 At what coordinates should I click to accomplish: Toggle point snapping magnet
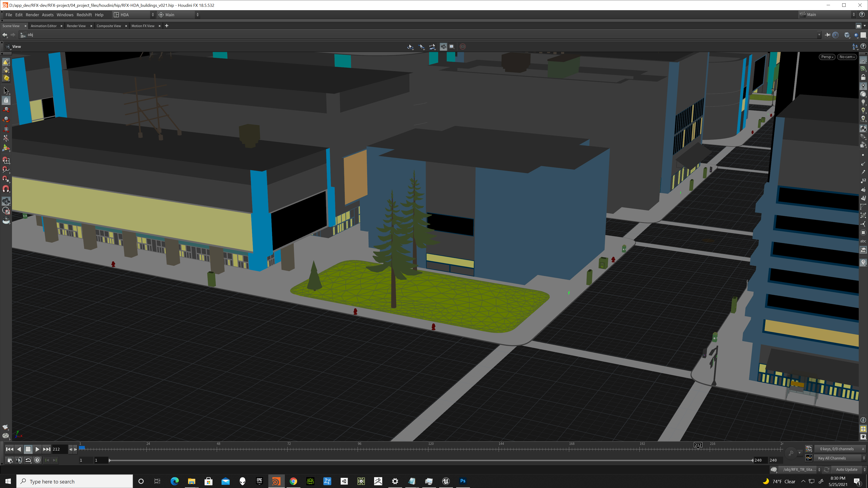[6, 179]
